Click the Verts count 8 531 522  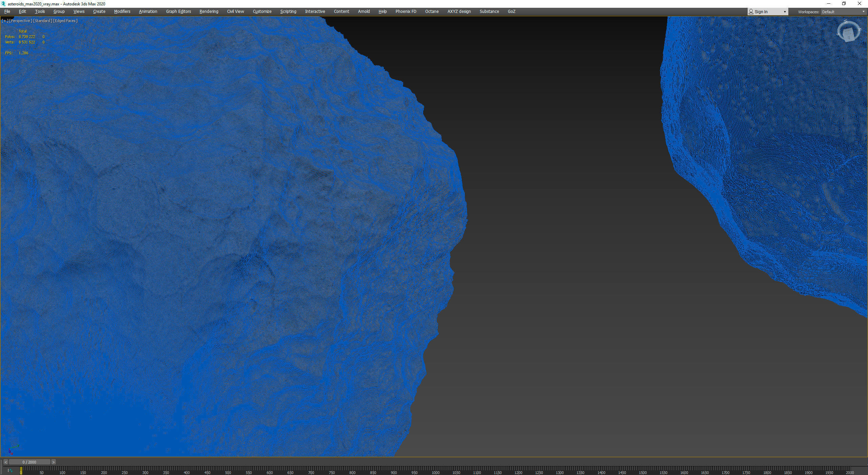(27, 42)
